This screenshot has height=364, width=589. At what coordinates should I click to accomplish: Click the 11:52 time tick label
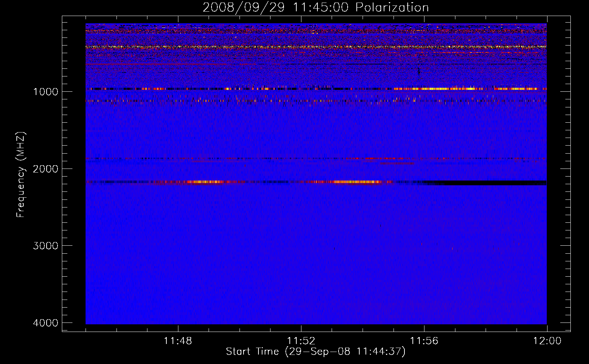point(301,341)
